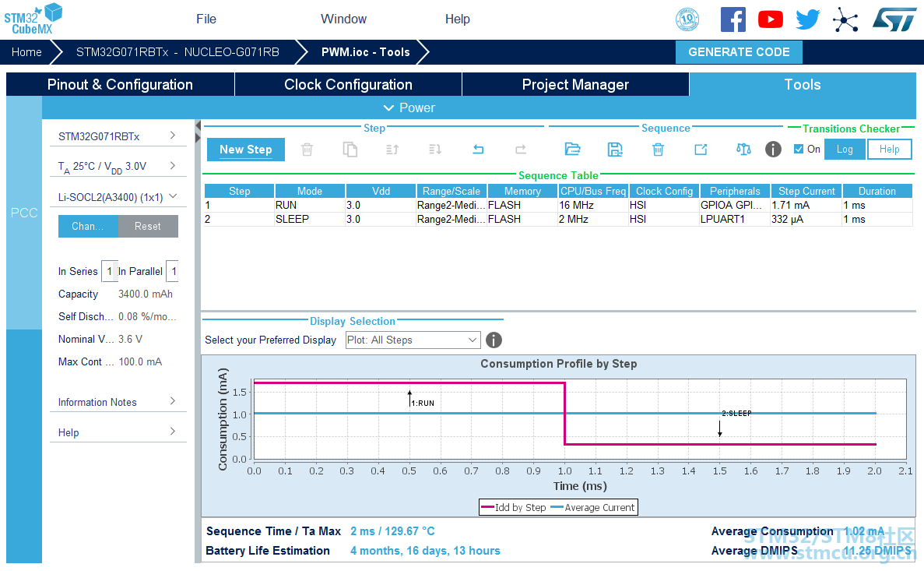Open the File menu
Screen dimensions: 924x571
pos(206,19)
